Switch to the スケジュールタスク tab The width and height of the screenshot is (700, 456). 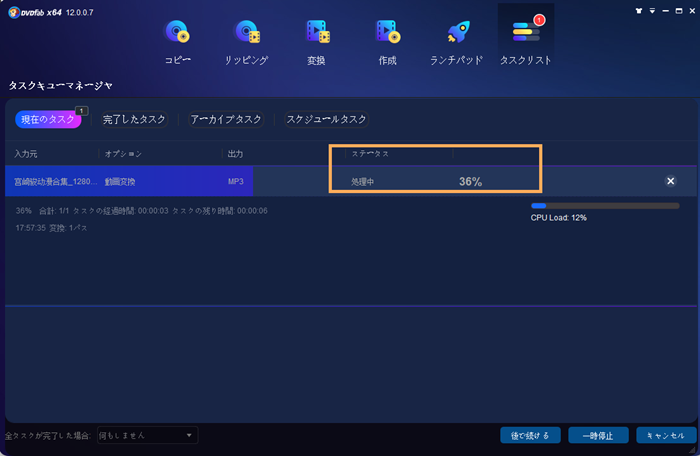pyautogui.click(x=324, y=119)
